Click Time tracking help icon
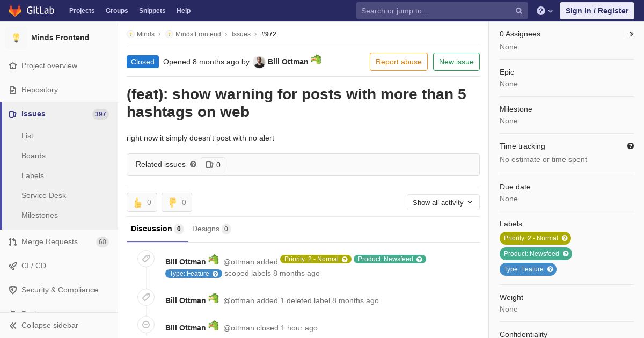This screenshot has width=644, height=338. click(631, 146)
